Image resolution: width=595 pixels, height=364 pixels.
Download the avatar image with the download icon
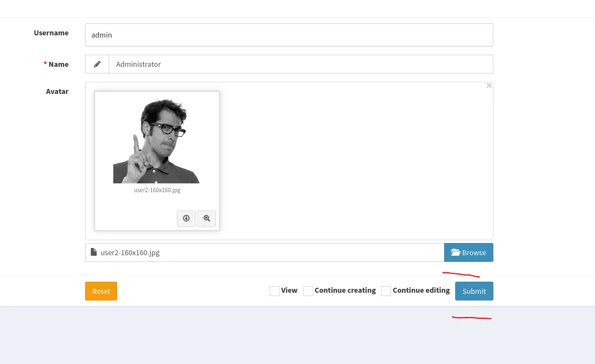tap(186, 218)
